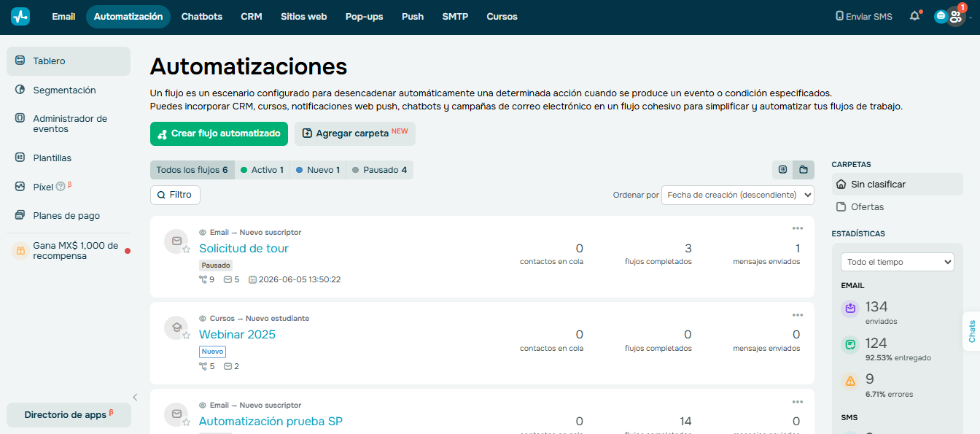Open the Cursos top menu
The width and height of the screenshot is (980, 434).
502,17
